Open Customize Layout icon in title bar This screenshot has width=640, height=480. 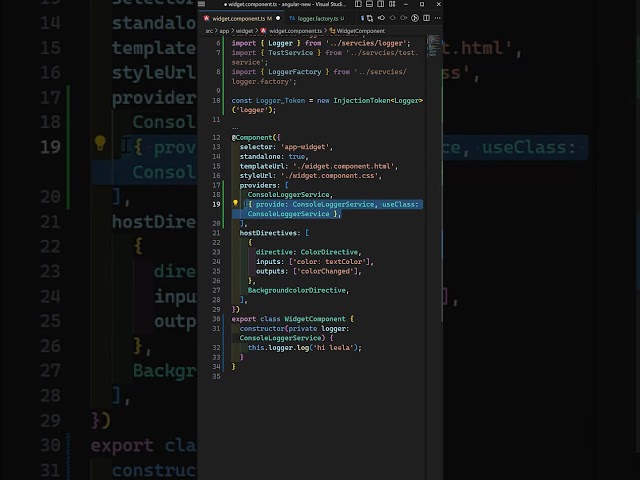point(392,4)
